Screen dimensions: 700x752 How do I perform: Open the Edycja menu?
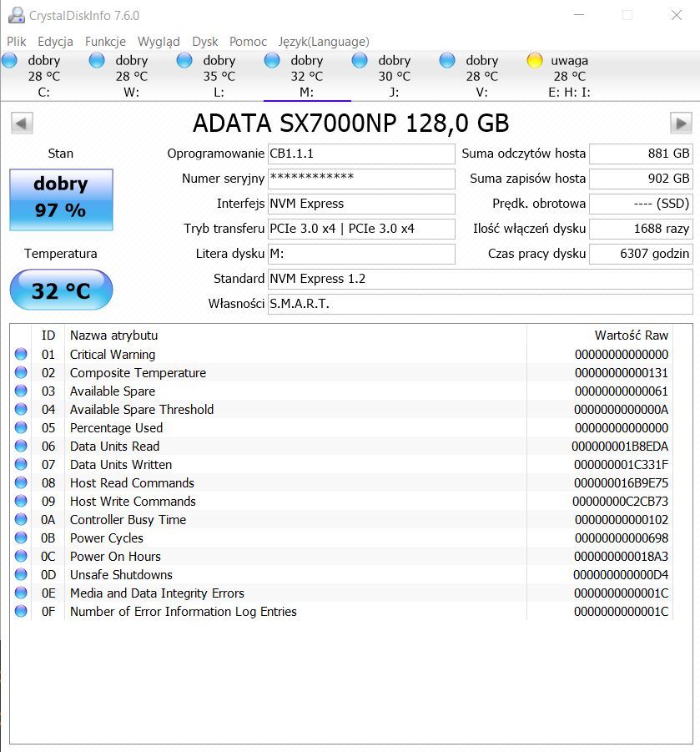coord(55,42)
